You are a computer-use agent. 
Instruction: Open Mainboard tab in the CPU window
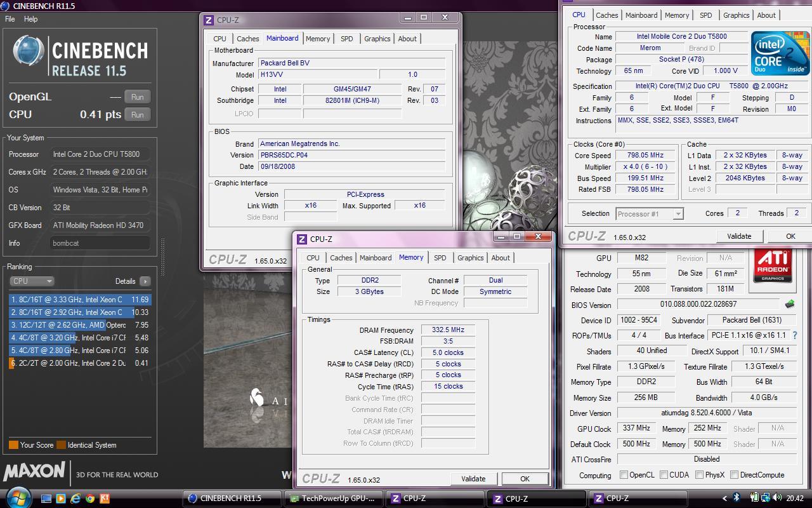[641, 15]
